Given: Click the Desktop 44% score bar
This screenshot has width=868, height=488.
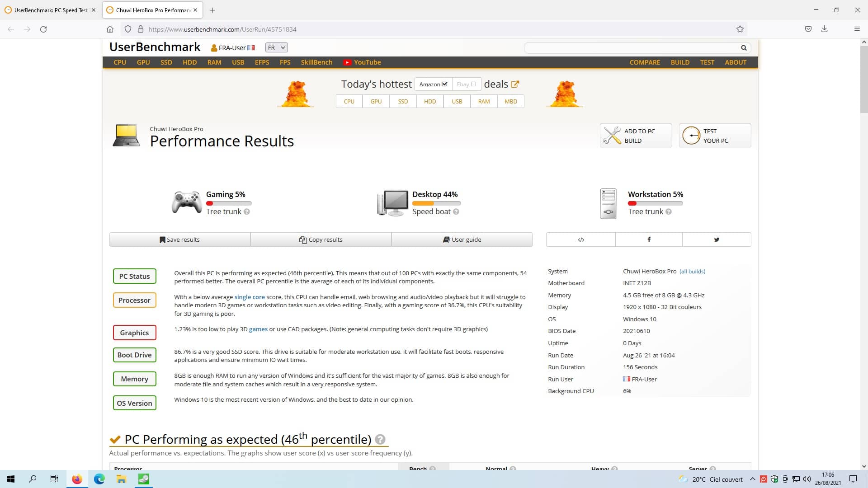Looking at the screenshot, I should click(x=436, y=203).
